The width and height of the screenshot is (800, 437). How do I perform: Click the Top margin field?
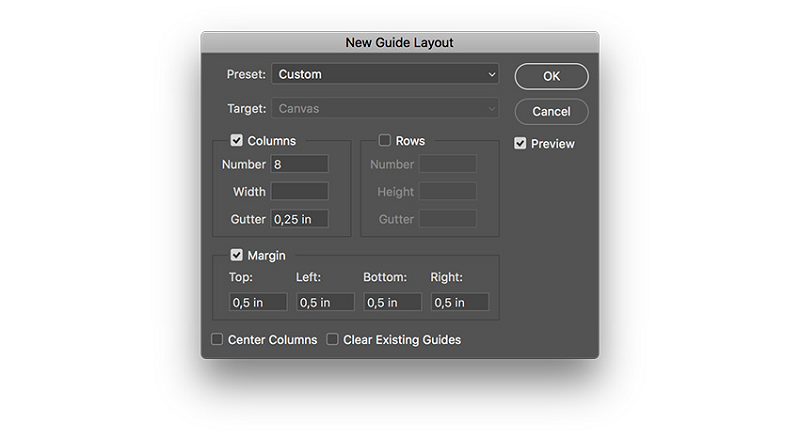tap(258, 302)
